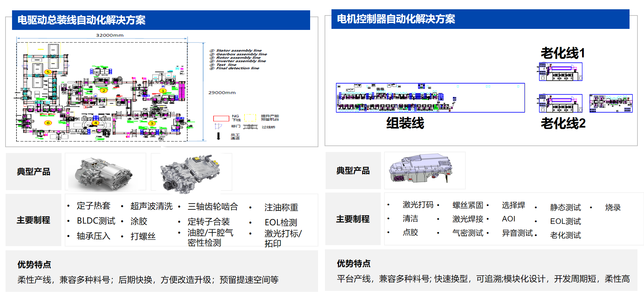Click the 清洁 process item
Image resolution: width=644 pixels, height=295 pixels.
(410, 218)
